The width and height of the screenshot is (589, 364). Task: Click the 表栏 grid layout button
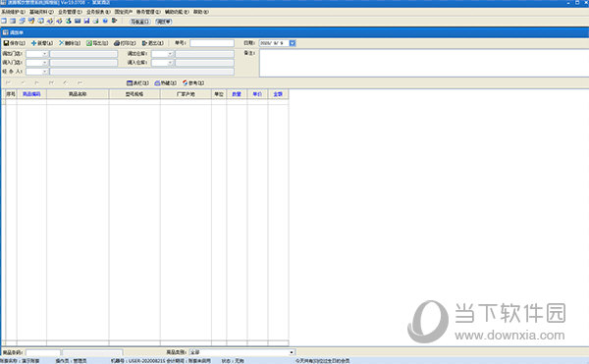137,83
